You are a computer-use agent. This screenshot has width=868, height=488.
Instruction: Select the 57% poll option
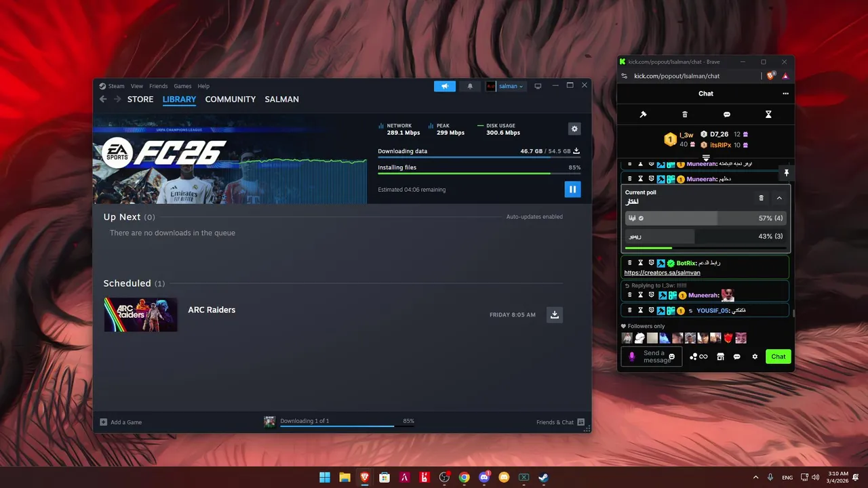705,218
